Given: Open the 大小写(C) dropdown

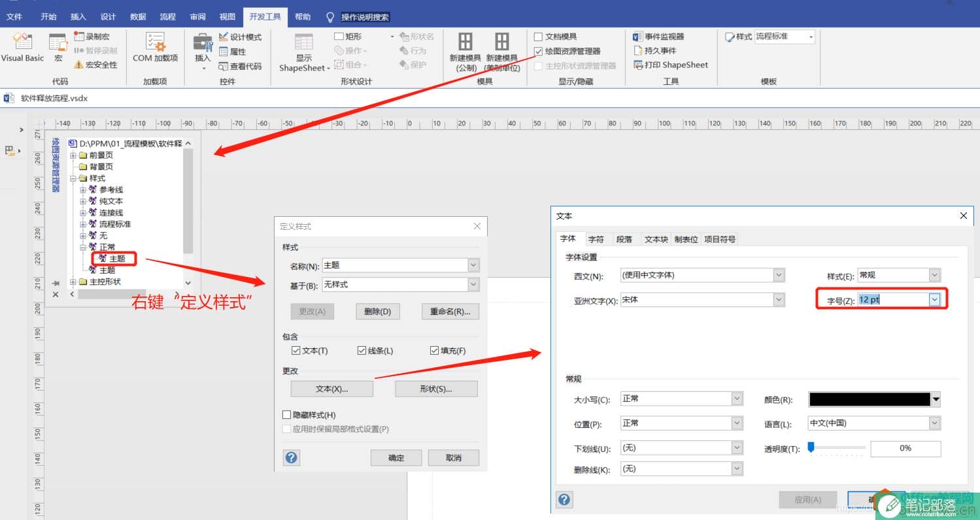Looking at the screenshot, I should pyautogui.click(x=737, y=398).
